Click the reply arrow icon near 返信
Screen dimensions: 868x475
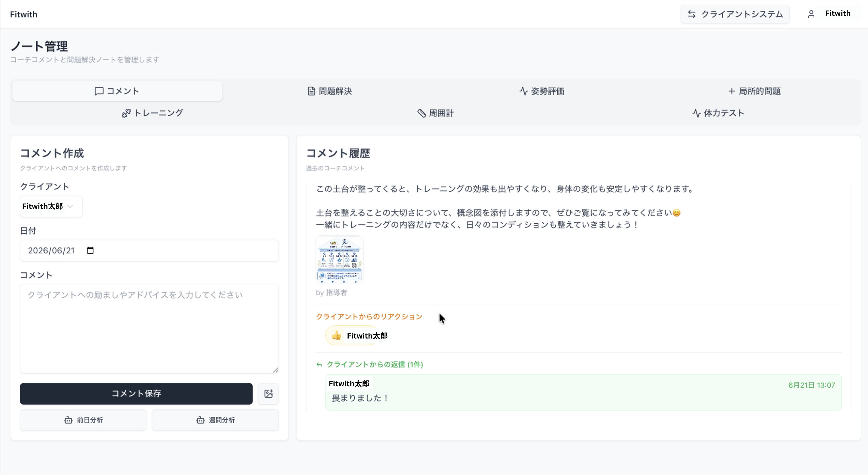click(x=319, y=364)
